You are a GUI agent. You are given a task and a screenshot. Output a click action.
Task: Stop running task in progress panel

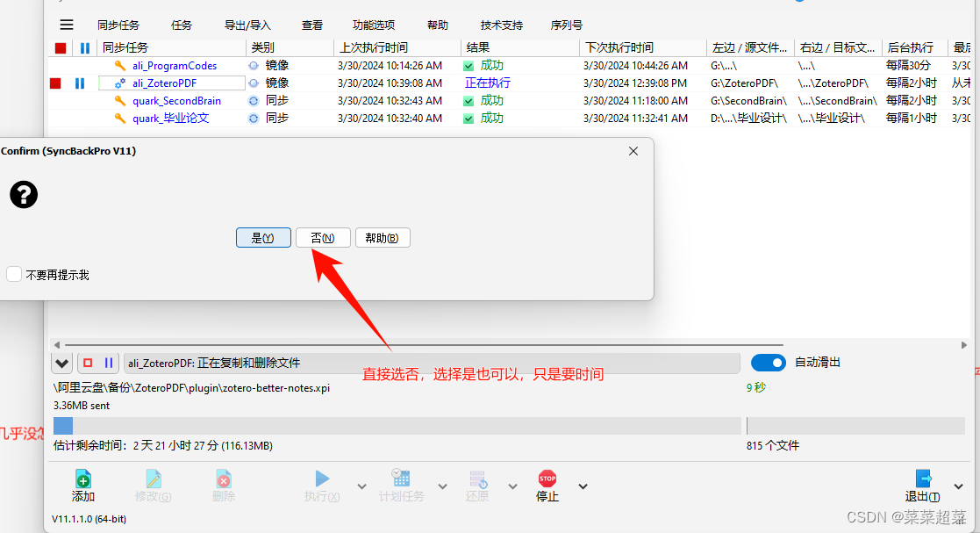[88, 363]
